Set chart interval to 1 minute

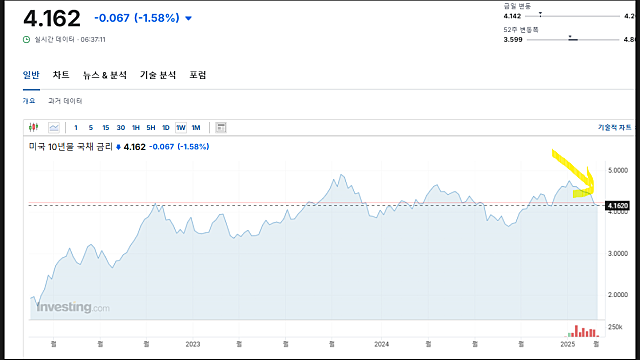pyautogui.click(x=76, y=128)
